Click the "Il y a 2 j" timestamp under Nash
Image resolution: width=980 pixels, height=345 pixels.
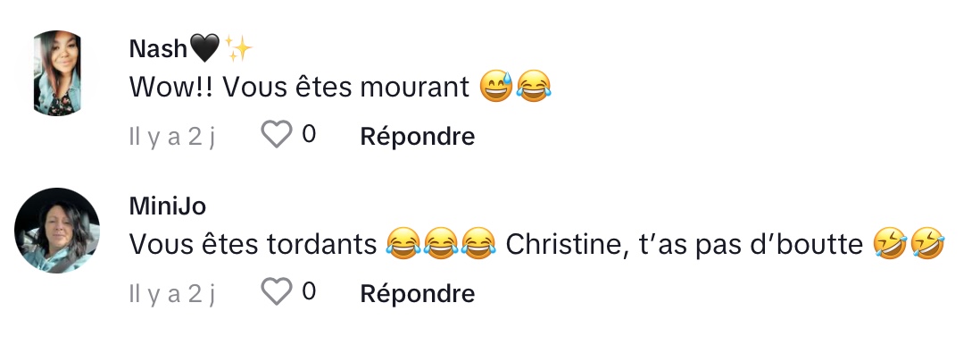[x=172, y=136]
